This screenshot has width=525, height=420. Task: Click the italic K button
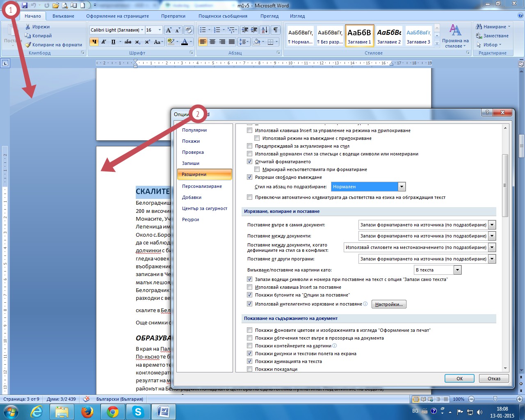coord(104,42)
